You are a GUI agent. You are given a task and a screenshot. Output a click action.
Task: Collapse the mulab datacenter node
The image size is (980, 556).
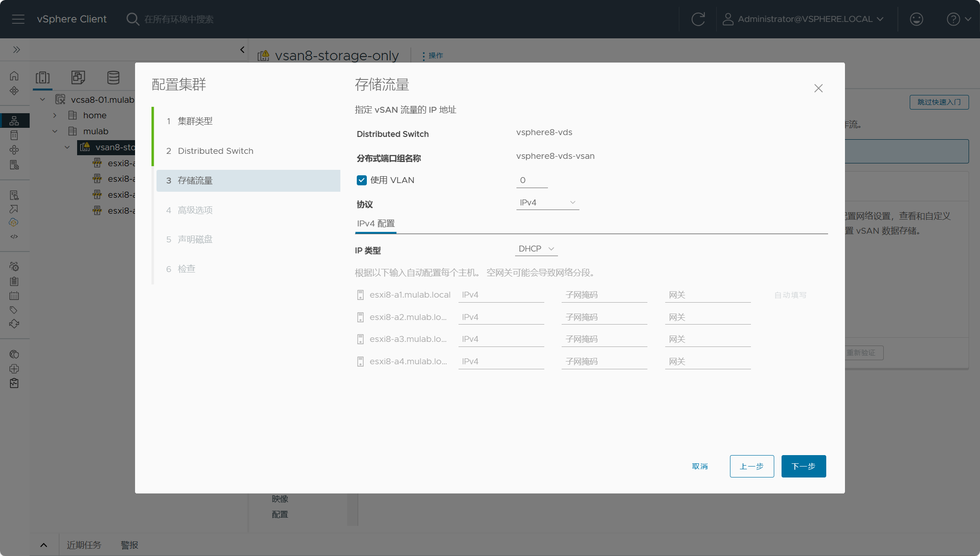click(x=55, y=131)
